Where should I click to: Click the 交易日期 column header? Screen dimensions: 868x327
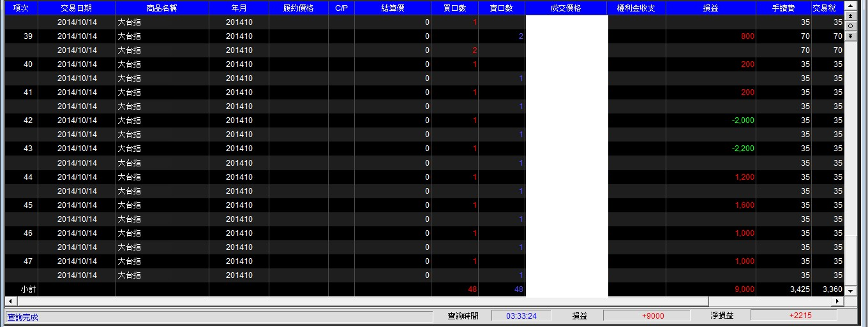[77, 8]
